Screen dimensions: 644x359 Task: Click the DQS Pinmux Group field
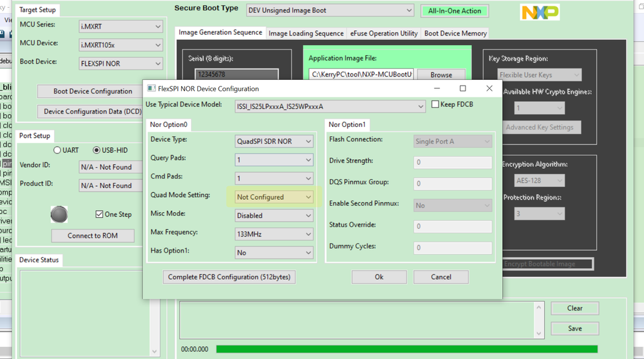(x=453, y=184)
